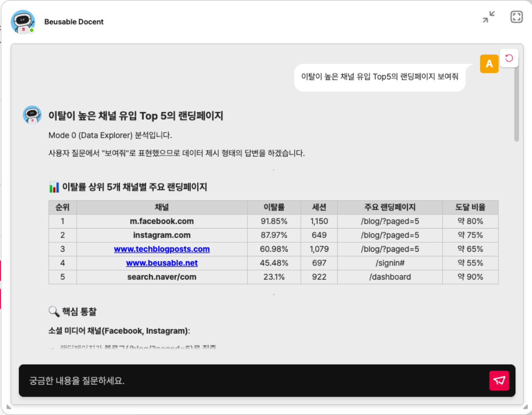Click the 이탈률 column header
This screenshot has width=532, height=415.
point(274,207)
